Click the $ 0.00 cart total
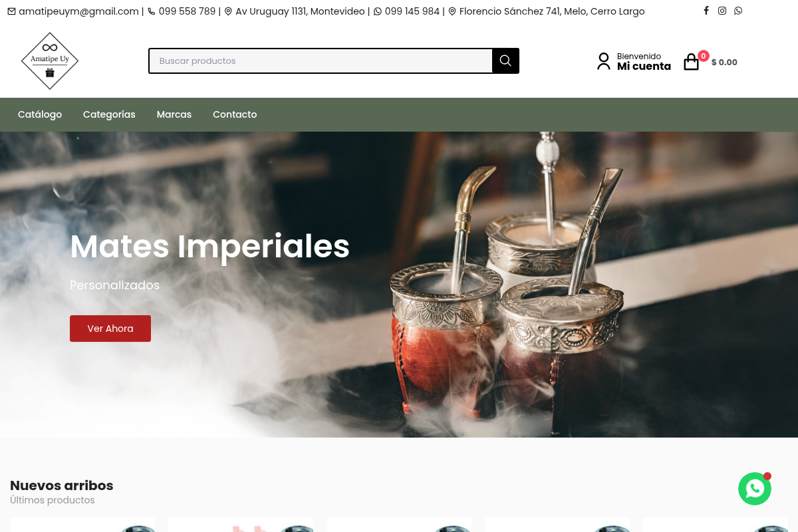This screenshot has width=798, height=532. pos(724,62)
